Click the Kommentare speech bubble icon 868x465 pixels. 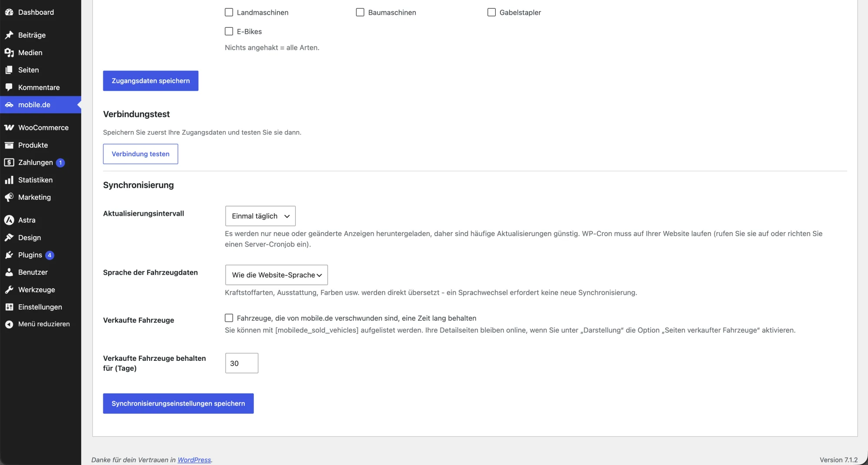(9, 87)
